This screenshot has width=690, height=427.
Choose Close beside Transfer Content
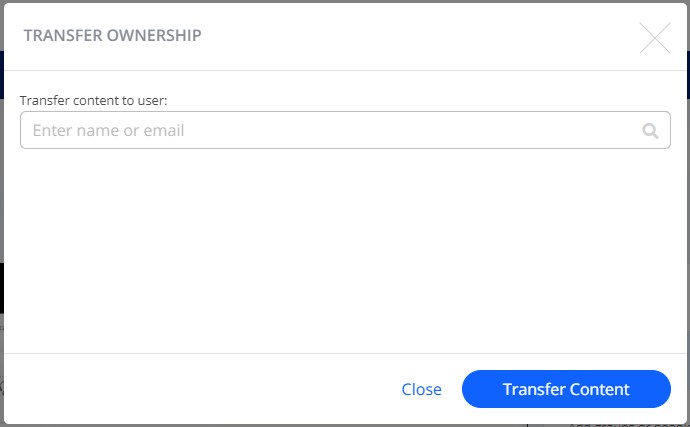tap(421, 389)
